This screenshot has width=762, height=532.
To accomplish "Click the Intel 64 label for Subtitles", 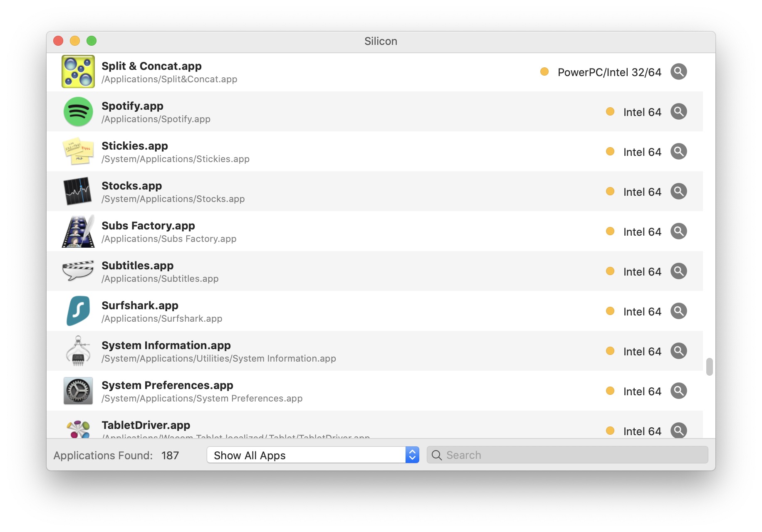I will pos(642,272).
